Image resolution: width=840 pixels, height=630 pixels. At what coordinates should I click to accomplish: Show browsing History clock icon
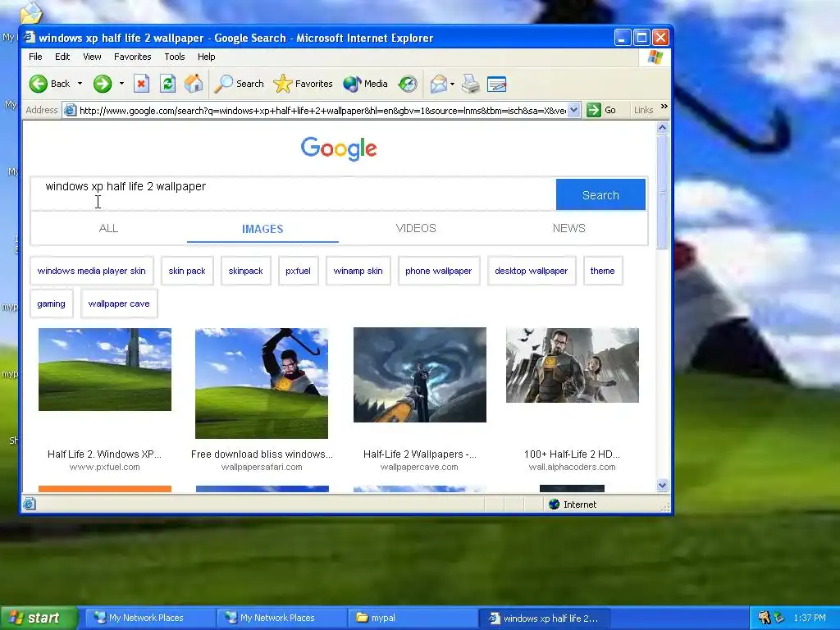[408, 84]
